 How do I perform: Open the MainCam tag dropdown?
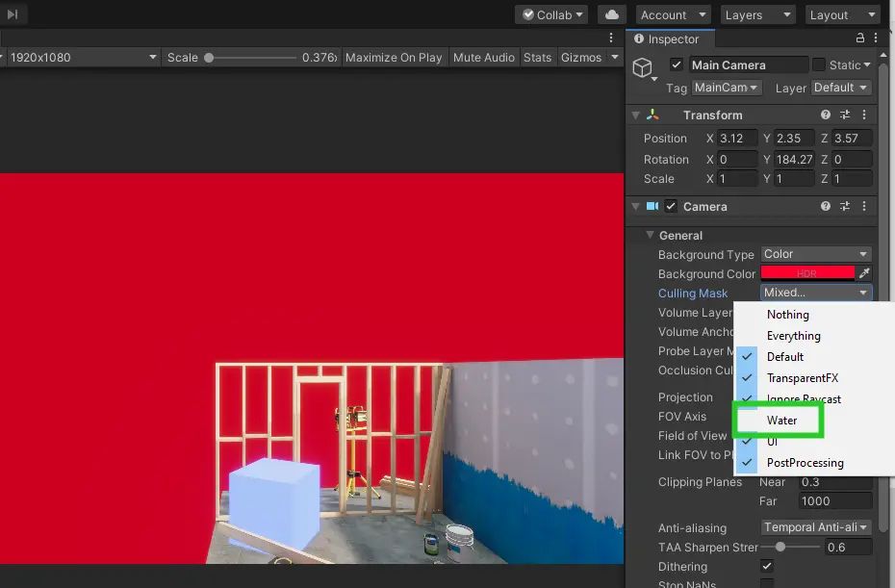pyautogui.click(x=726, y=87)
